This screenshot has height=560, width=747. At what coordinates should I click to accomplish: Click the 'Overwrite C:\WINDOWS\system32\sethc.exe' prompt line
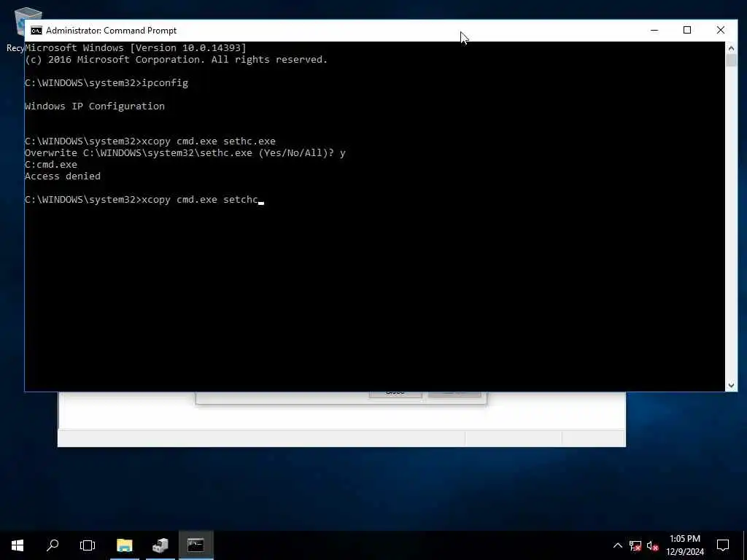point(185,153)
